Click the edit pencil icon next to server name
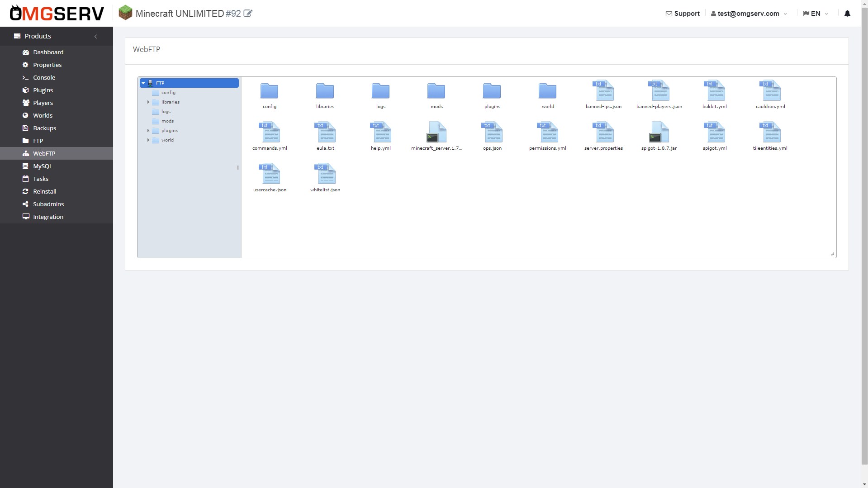This screenshot has height=488, width=868. [x=248, y=13]
